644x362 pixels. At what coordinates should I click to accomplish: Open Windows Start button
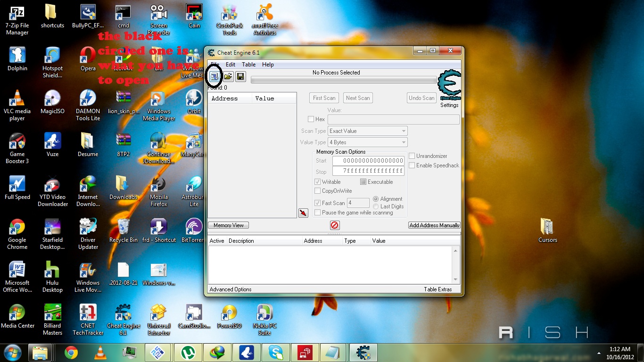[x=13, y=352]
